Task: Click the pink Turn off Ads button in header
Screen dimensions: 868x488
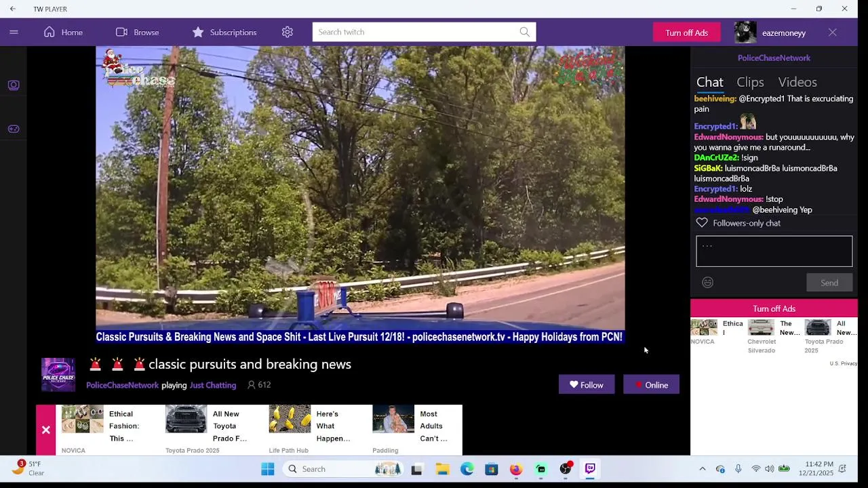Action: pyautogui.click(x=686, y=33)
